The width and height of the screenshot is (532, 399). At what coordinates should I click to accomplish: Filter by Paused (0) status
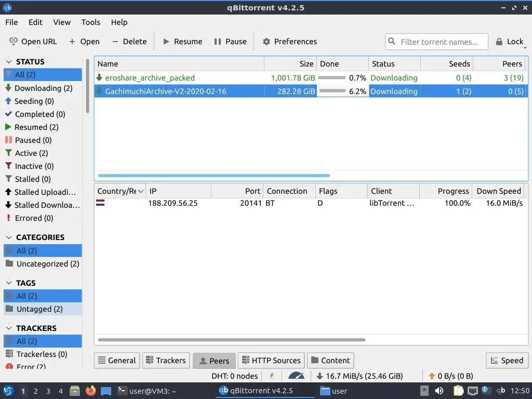click(43, 140)
